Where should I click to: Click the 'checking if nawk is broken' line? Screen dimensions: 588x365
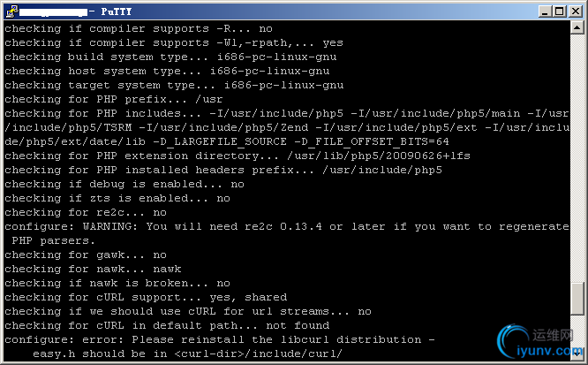coord(117,283)
